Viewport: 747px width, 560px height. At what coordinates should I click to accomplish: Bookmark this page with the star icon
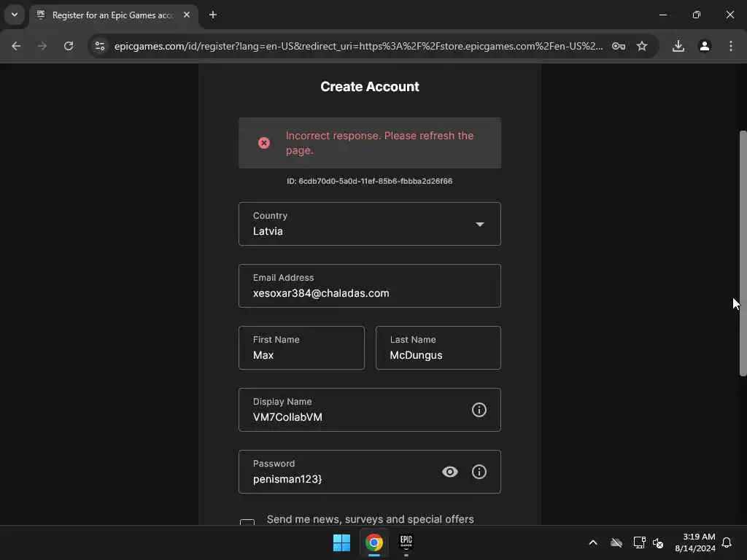pos(642,46)
